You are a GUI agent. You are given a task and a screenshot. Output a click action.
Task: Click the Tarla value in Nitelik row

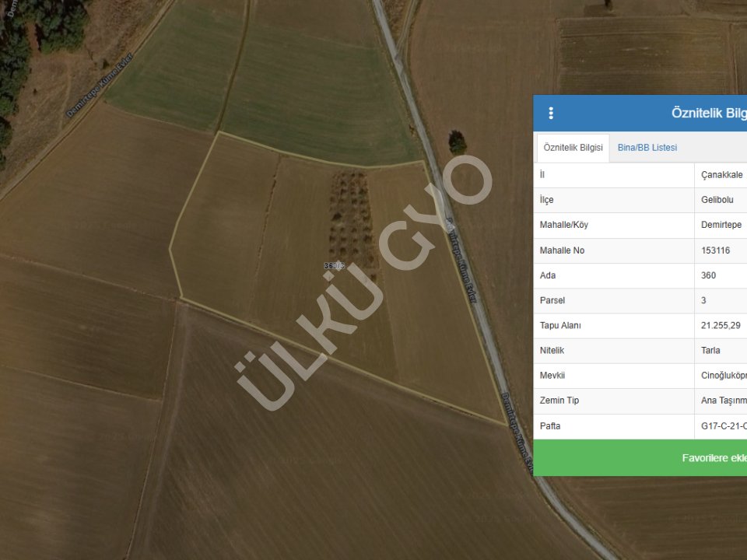tap(710, 350)
